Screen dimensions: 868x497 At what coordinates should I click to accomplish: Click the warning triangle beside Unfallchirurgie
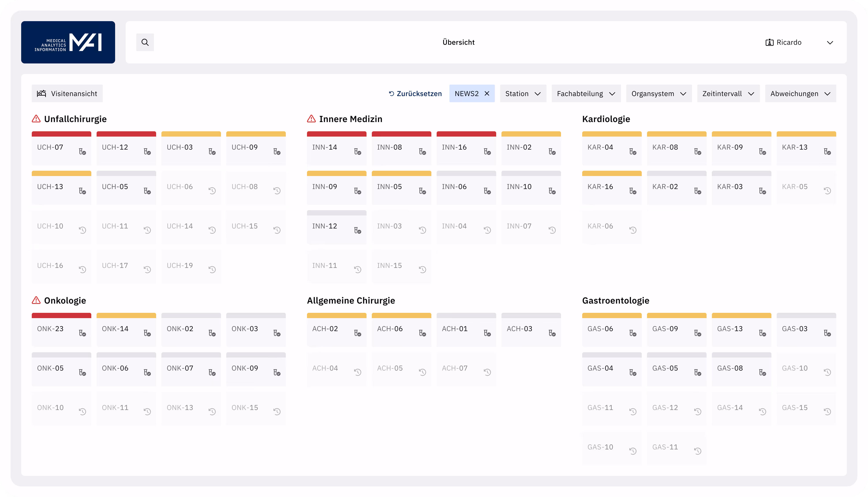pos(36,119)
